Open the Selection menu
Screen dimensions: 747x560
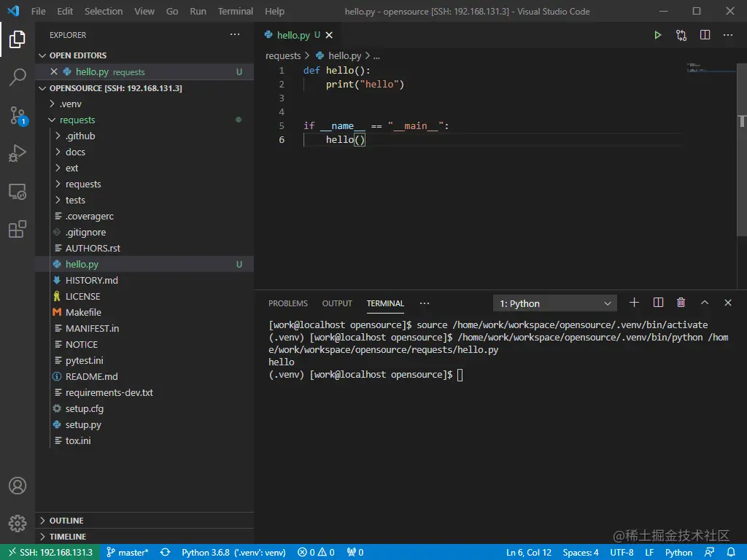(104, 11)
